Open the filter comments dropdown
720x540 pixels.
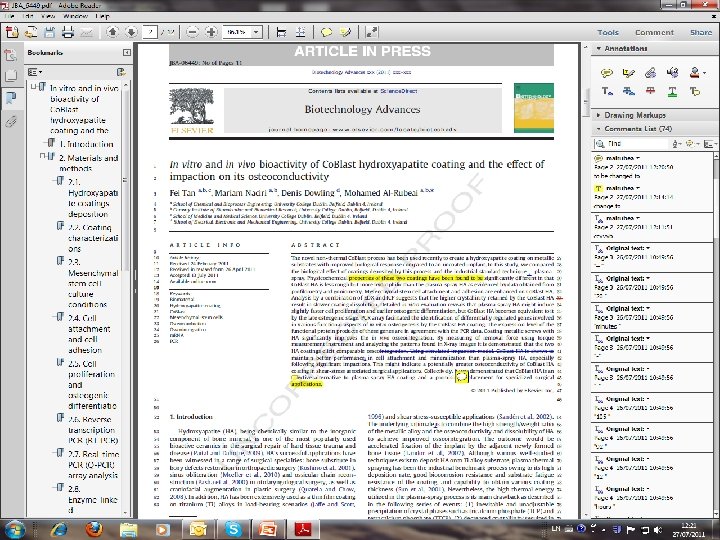click(x=692, y=144)
